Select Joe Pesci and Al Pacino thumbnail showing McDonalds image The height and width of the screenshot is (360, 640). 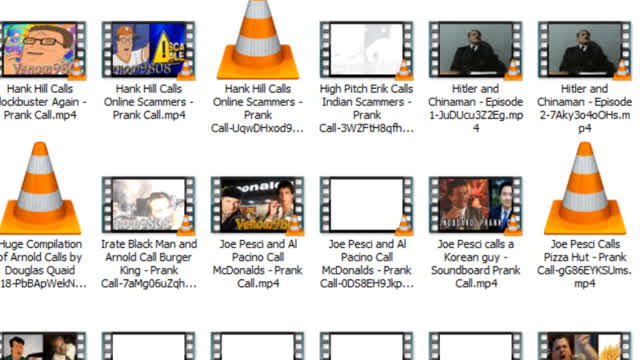click(258, 205)
